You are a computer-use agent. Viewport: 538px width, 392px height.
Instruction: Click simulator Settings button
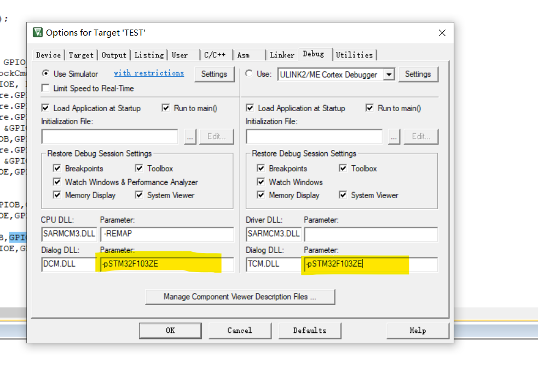pos(214,74)
